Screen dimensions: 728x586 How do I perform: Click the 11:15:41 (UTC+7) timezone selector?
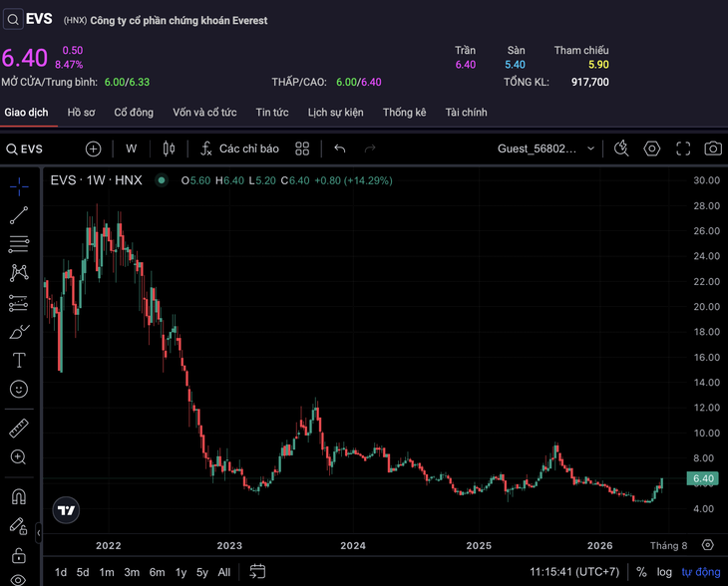point(574,572)
